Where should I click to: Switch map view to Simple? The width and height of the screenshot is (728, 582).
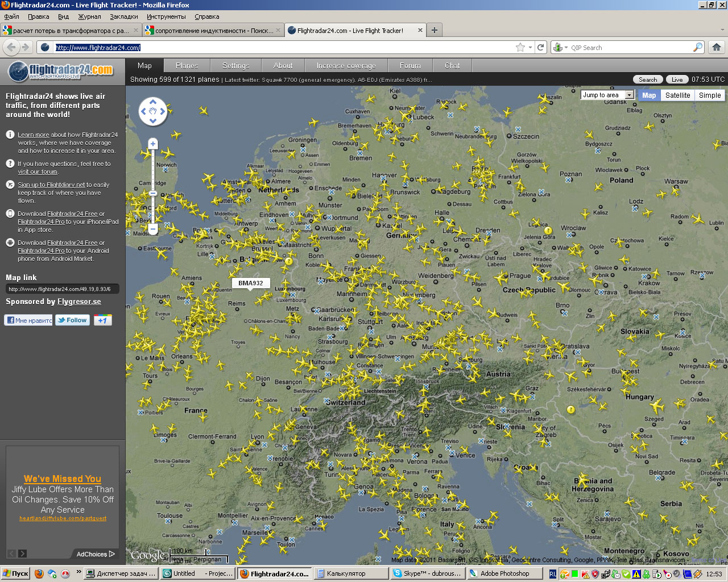(710, 95)
